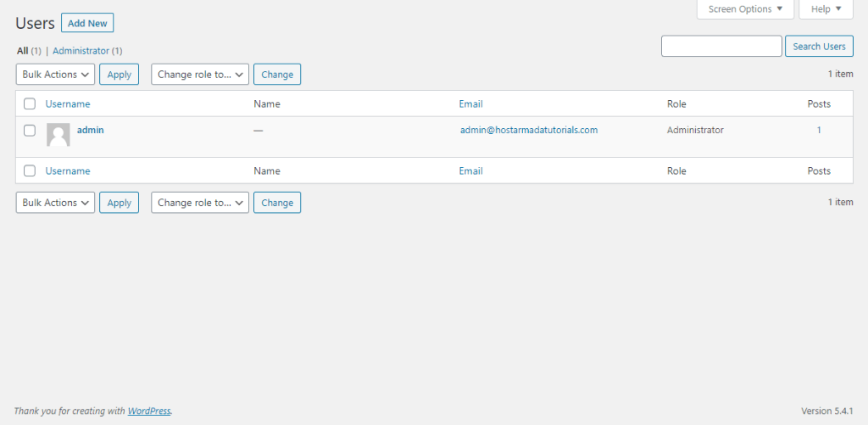Click the bottom '1 item' count text
This screenshot has width=868, height=425.
[840, 202]
